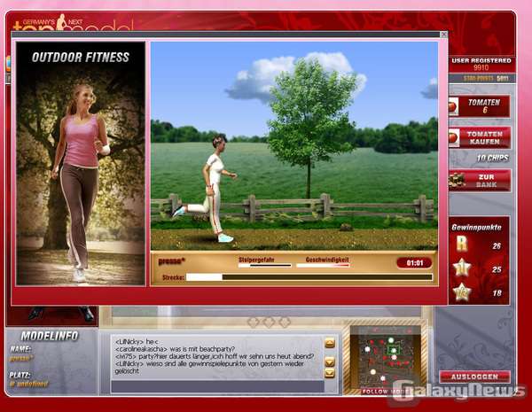Click the golden R icon in Gewinnpunkte

[462, 244]
